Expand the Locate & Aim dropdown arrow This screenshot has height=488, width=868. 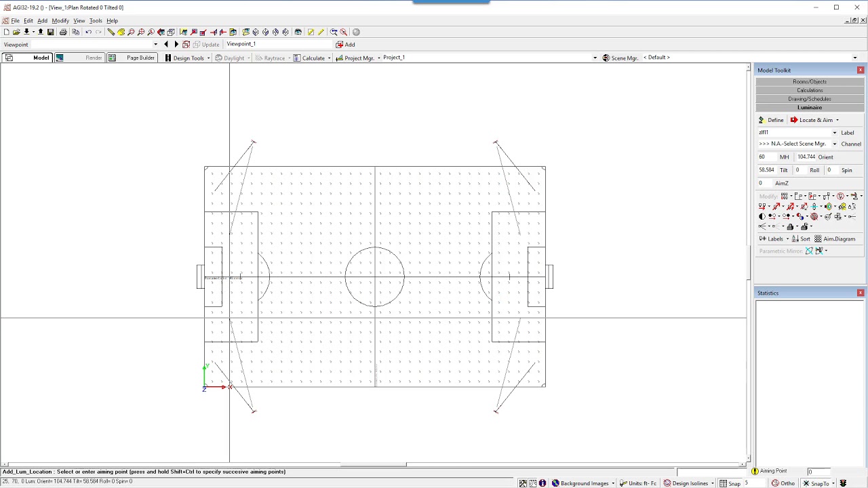[x=837, y=120]
